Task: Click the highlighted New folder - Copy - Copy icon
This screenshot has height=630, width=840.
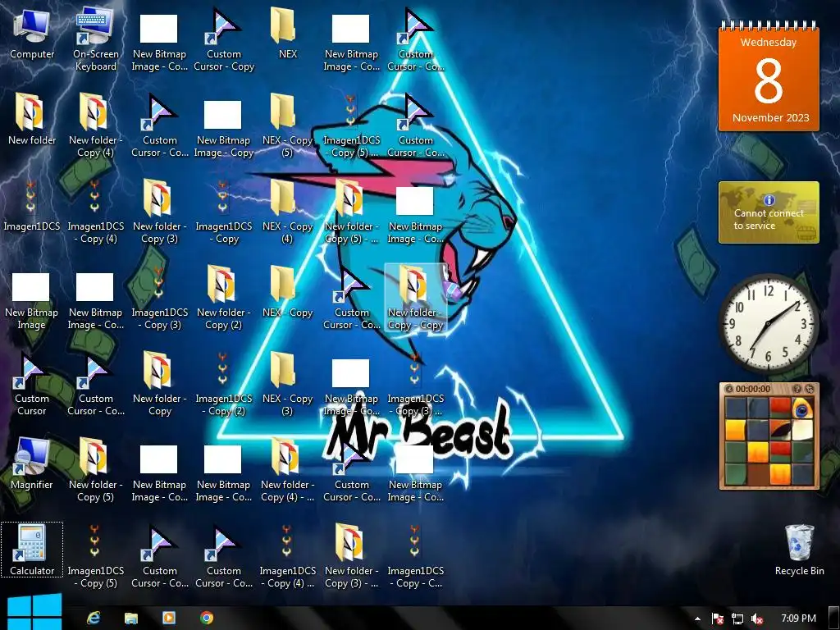Action: click(x=415, y=298)
